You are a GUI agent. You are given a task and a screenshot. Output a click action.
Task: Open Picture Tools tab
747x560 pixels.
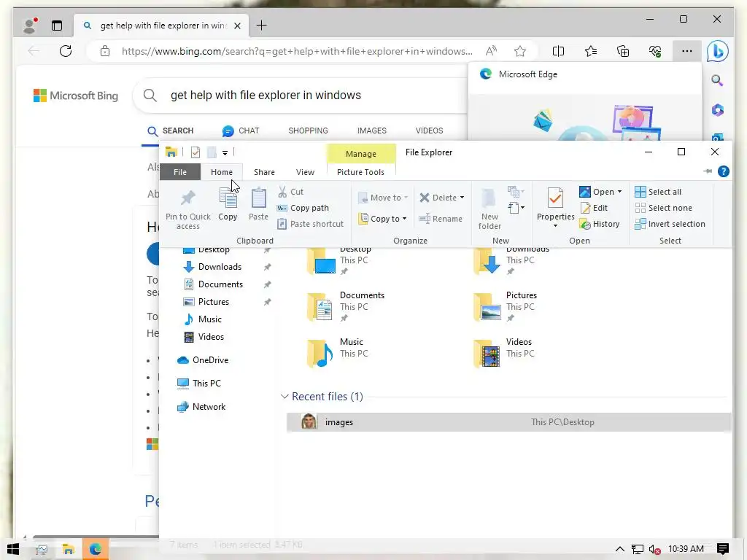(360, 172)
